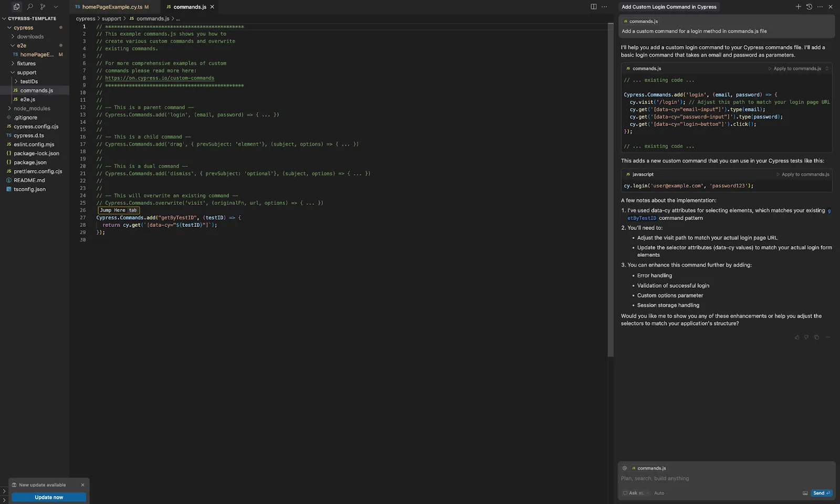Dismiss the New update available notification
This screenshot has width=840, height=504.
click(x=82, y=485)
